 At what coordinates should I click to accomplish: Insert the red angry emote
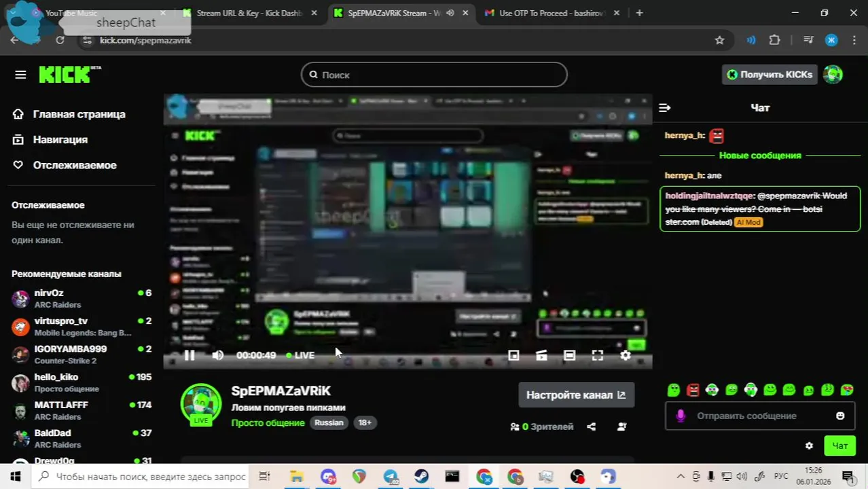pos(693,390)
